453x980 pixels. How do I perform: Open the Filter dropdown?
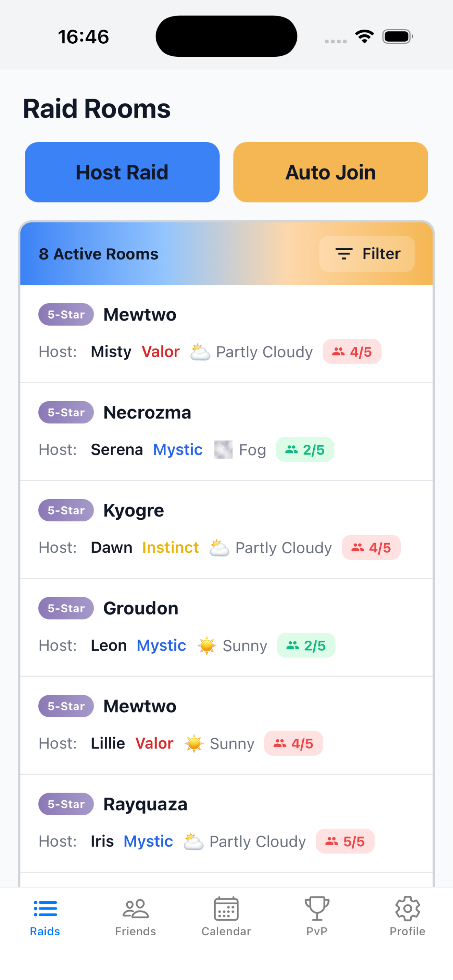tap(367, 254)
